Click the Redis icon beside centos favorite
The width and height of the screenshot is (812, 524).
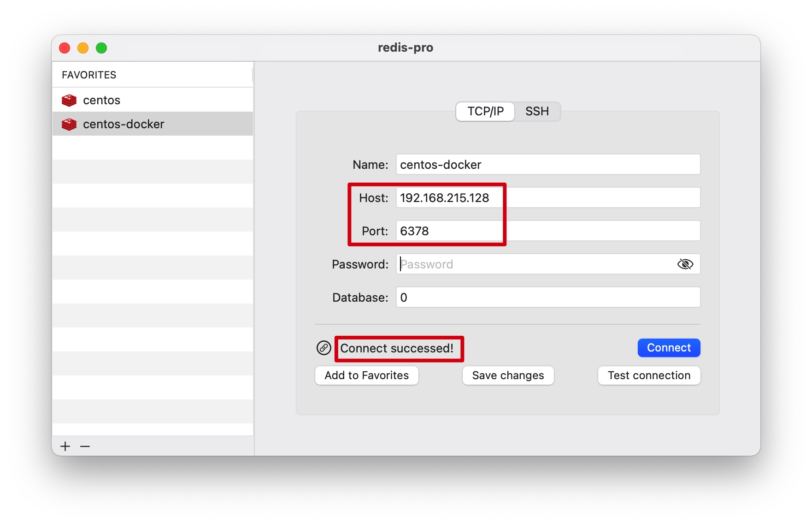[x=69, y=100]
